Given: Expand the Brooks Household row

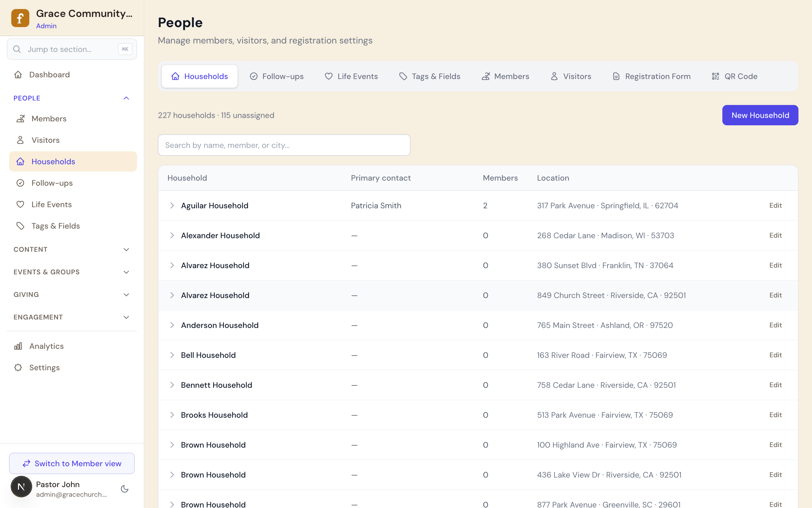Looking at the screenshot, I should point(172,415).
